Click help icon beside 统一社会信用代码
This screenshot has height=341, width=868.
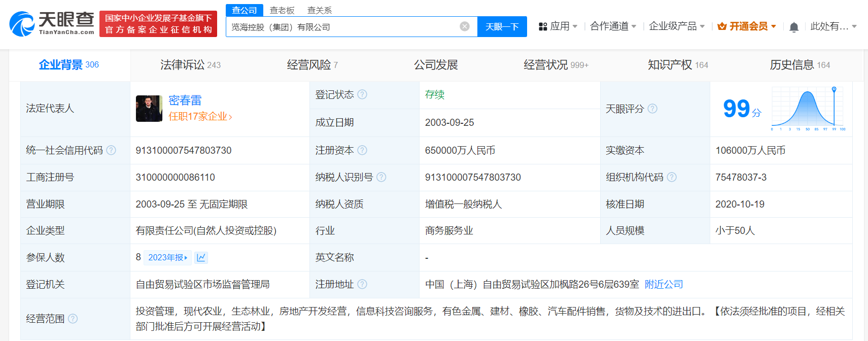tap(111, 150)
